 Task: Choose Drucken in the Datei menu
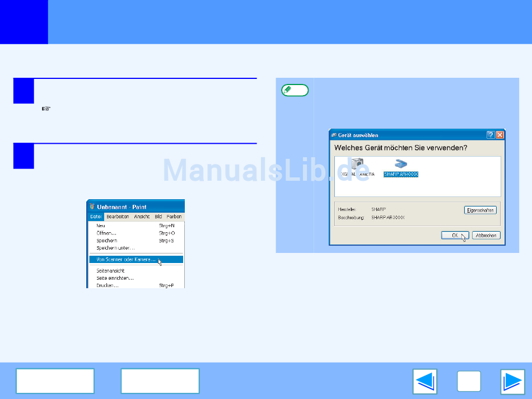[x=107, y=285]
